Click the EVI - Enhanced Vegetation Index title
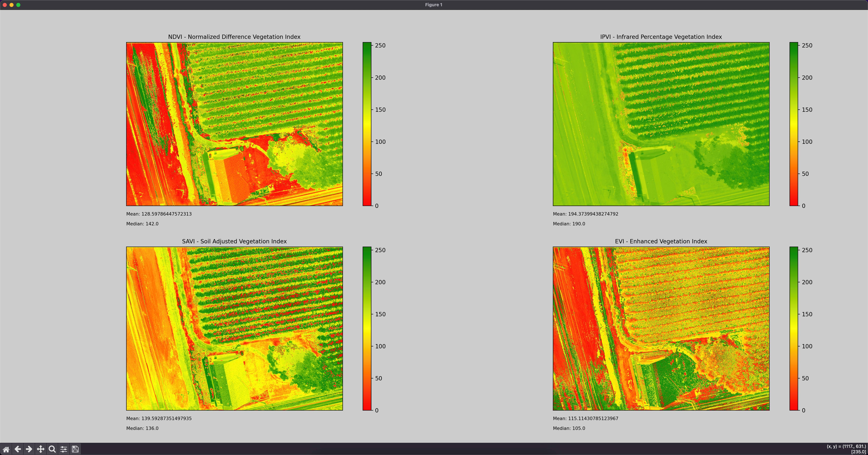 pyautogui.click(x=661, y=241)
